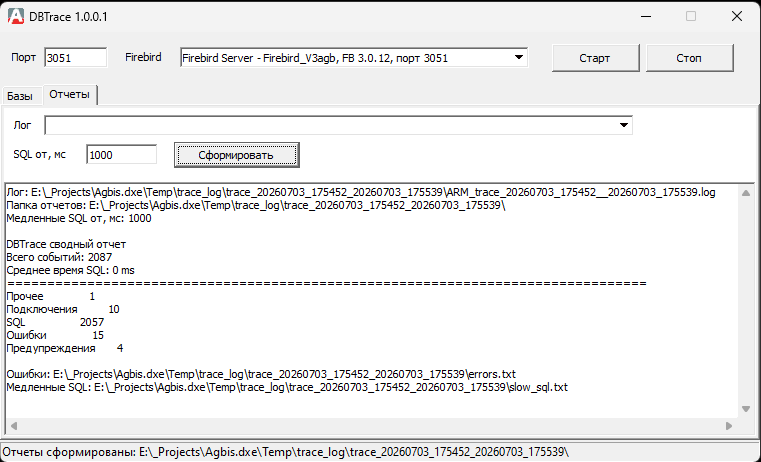Click the DBTrace app icon in title bar
The width and height of the screenshot is (761, 462).
16,16
